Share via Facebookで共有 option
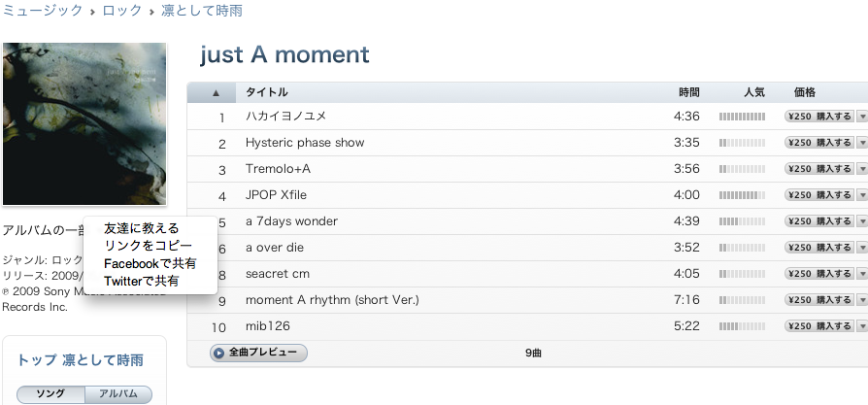Screen dimensions: 868x405 (150, 263)
